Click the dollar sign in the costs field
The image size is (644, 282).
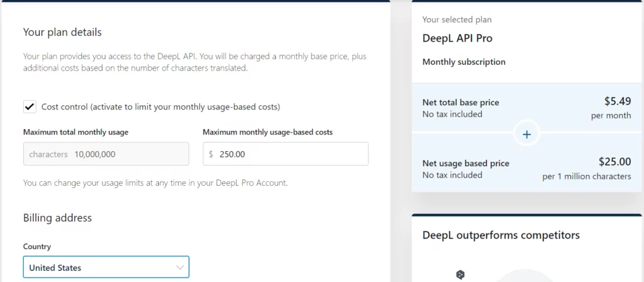(211, 154)
